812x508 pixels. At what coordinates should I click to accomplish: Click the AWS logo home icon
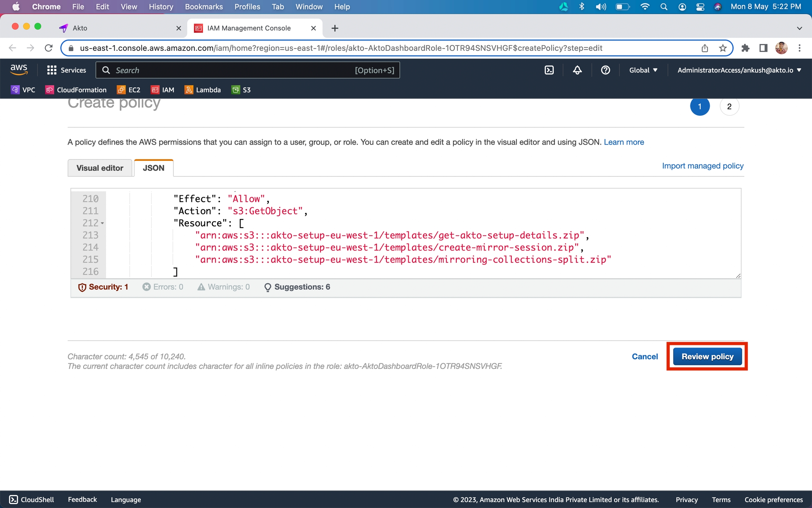(x=19, y=69)
